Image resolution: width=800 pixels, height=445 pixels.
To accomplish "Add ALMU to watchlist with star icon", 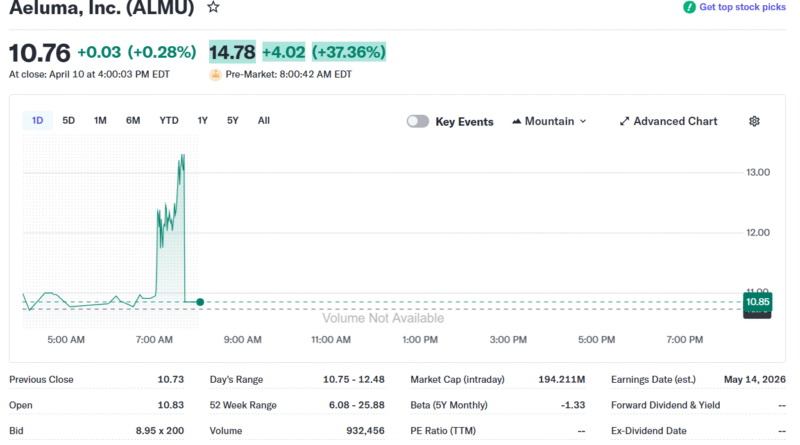I will [x=213, y=7].
